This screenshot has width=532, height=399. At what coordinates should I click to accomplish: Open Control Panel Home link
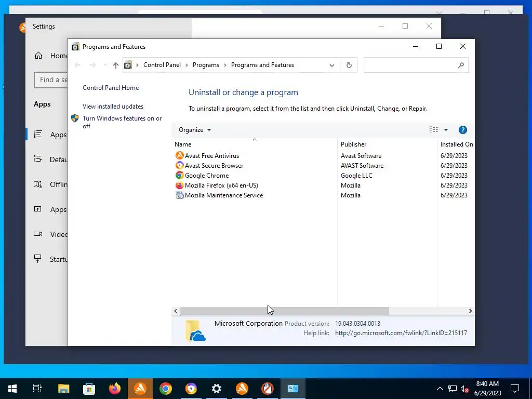point(111,87)
